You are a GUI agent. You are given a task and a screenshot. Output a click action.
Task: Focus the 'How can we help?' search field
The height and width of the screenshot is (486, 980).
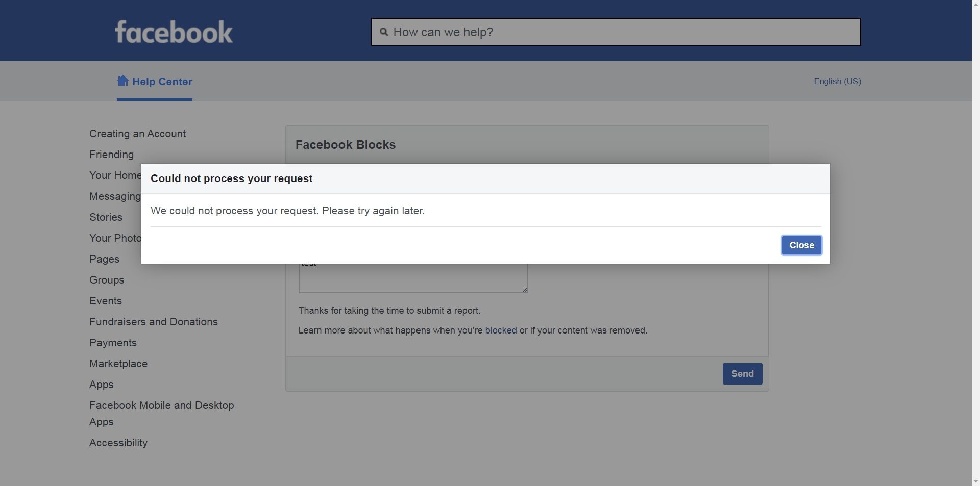point(616,32)
